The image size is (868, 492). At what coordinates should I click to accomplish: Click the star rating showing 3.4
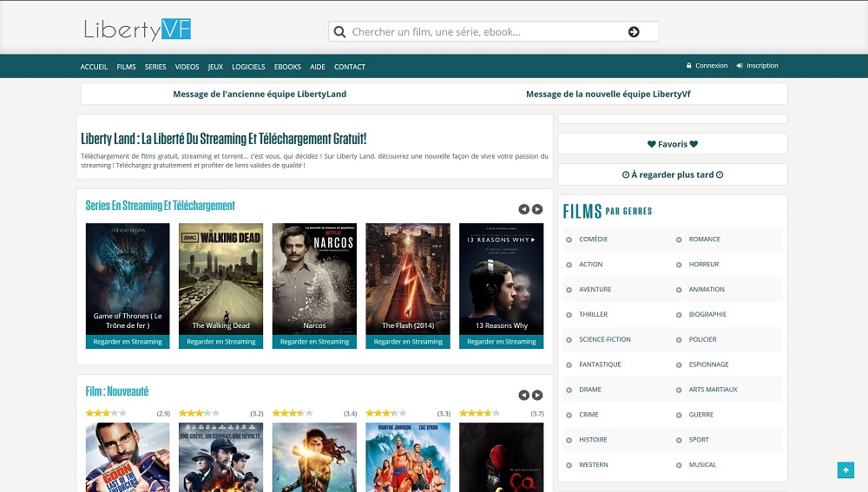pyautogui.click(x=293, y=413)
